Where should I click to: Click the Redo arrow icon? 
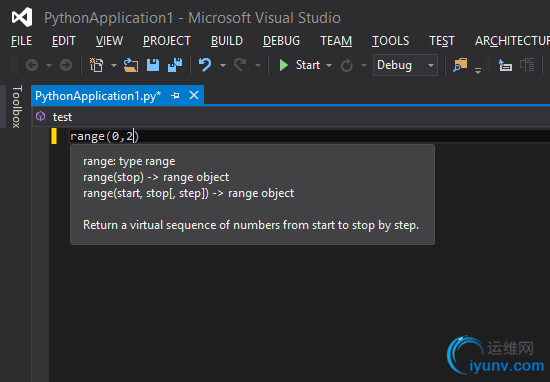pyautogui.click(x=240, y=65)
